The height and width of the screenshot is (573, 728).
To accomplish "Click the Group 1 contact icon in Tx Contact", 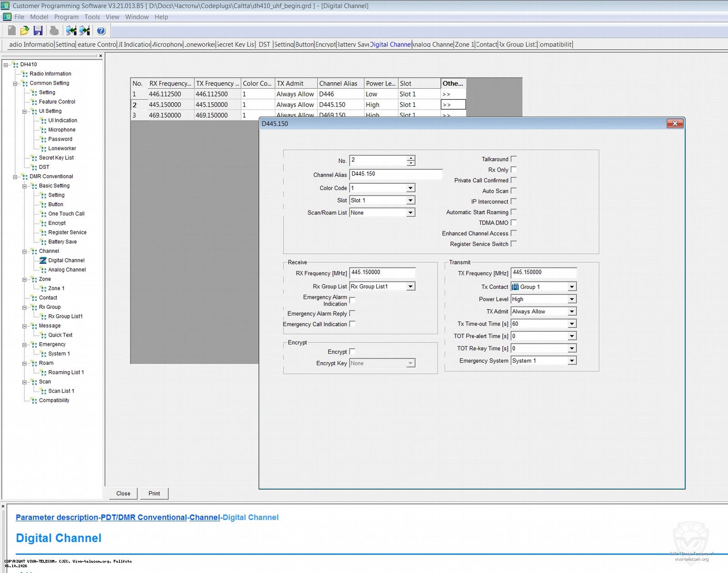I will pyautogui.click(x=515, y=287).
